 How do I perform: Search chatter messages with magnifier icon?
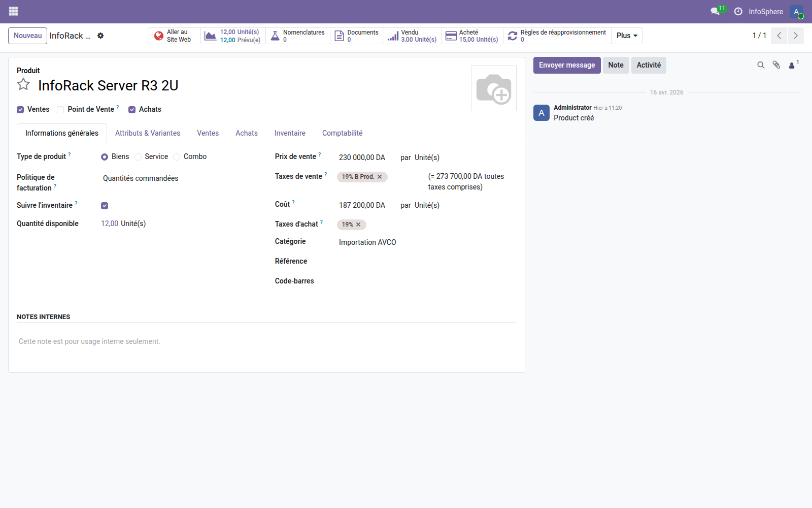761,65
